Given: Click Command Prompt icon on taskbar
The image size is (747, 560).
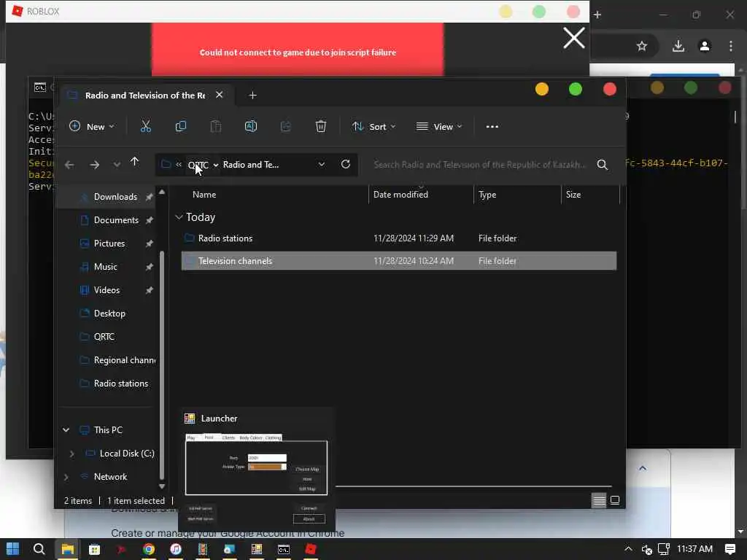Looking at the screenshot, I should click(x=284, y=549).
